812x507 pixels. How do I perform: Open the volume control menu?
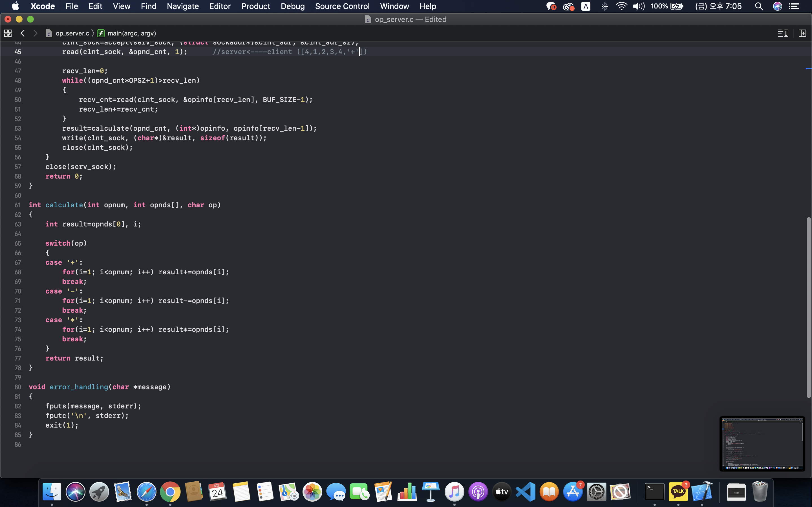click(x=639, y=6)
